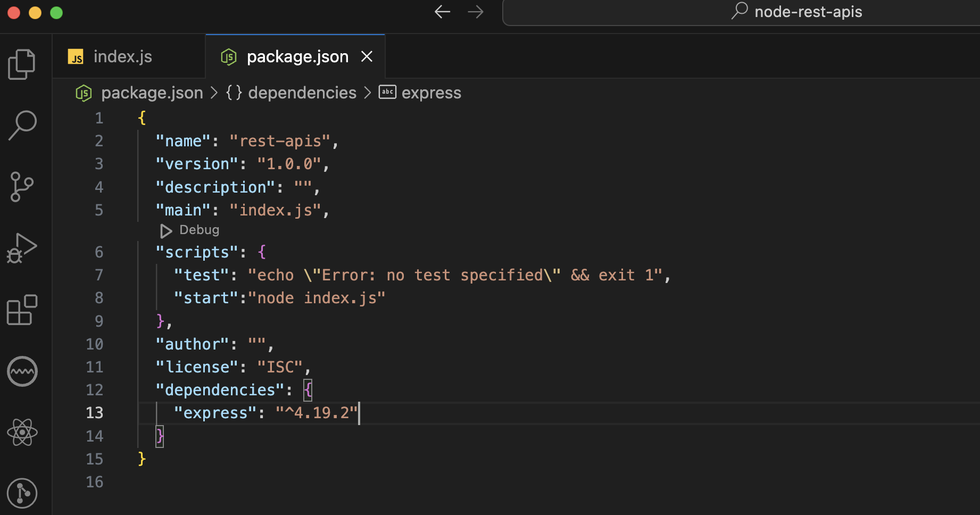Select the package.json editor tab

coord(297,56)
